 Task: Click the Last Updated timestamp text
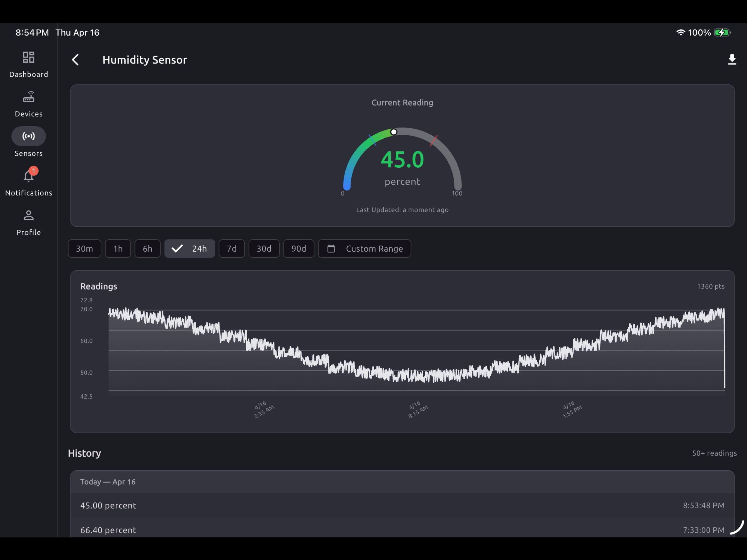(x=402, y=210)
